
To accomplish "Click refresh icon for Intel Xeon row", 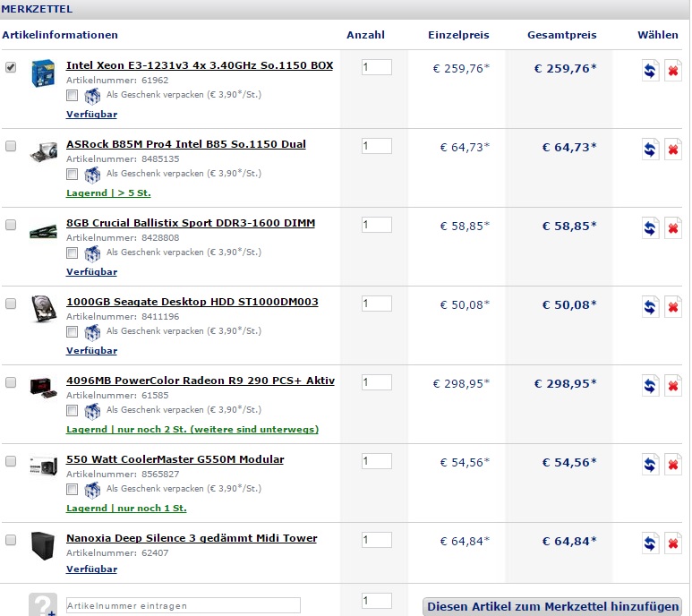I will click(x=650, y=71).
